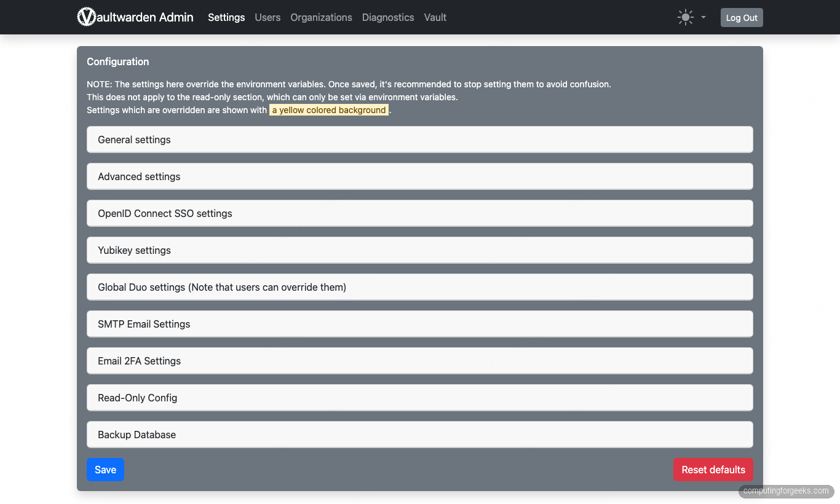Image resolution: width=840 pixels, height=504 pixels.
Task: Open the Organizations page
Action: [321, 17]
